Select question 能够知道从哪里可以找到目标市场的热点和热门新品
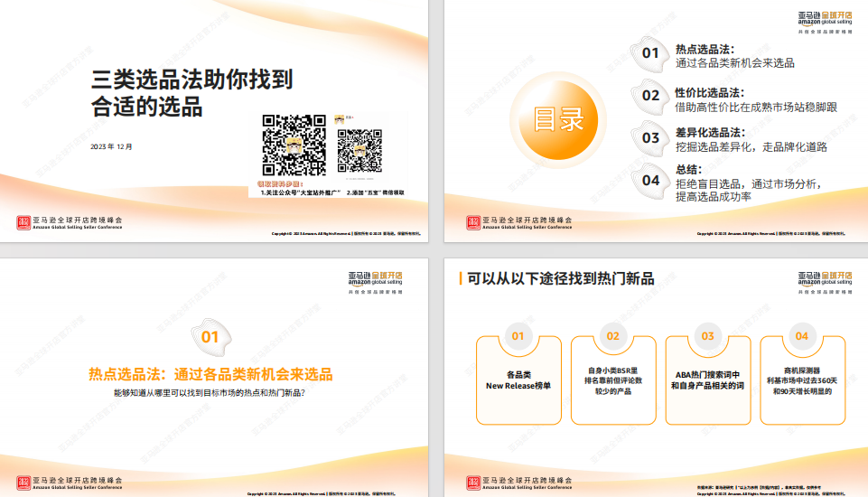 [210, 393]
